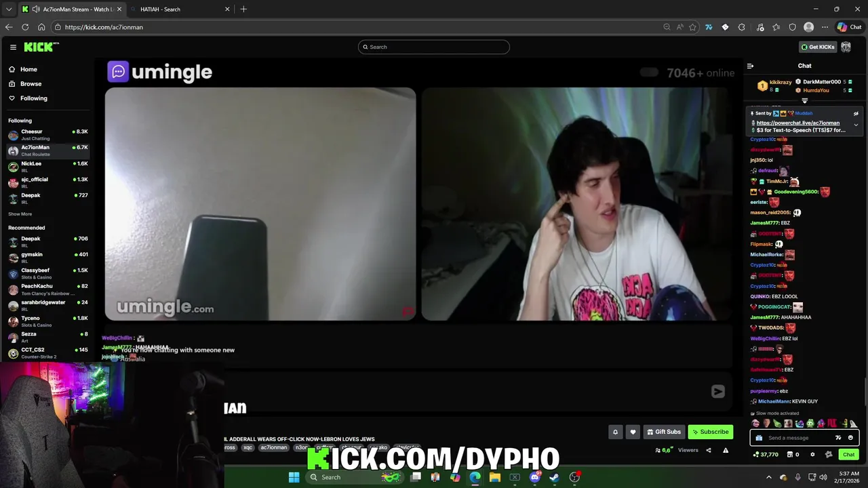The image size is (868, 488).
Task: Open the powerchat.live/ac7ionman link
Action: pos(798,123)
